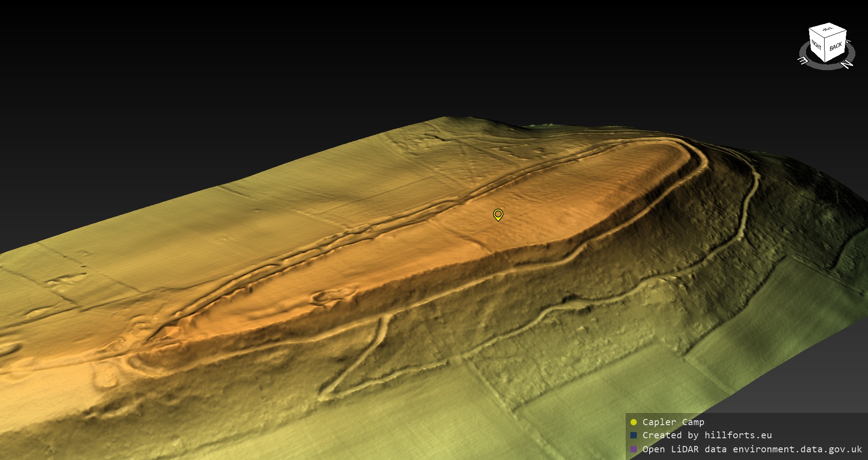Viewport: 868px width, 460px height.
Task: Open the Created by hillforts.eu link
Action: (x=707, y=435)
